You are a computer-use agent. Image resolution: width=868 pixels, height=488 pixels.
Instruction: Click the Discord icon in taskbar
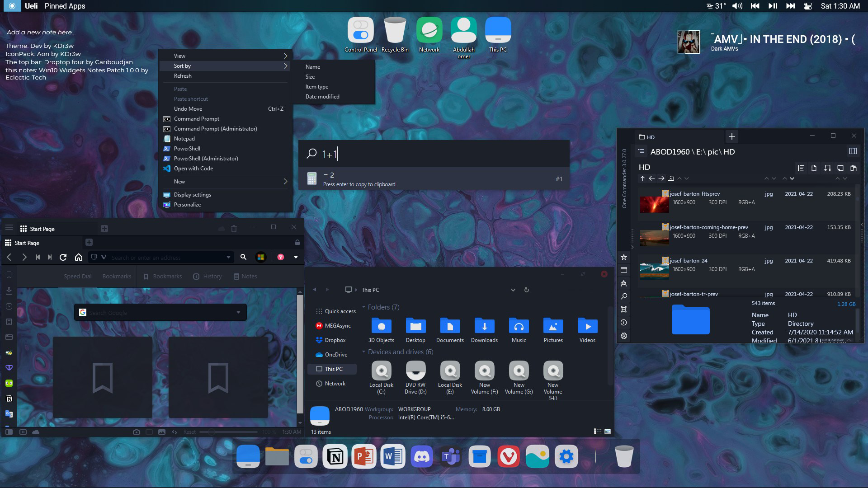click(421, 457)
